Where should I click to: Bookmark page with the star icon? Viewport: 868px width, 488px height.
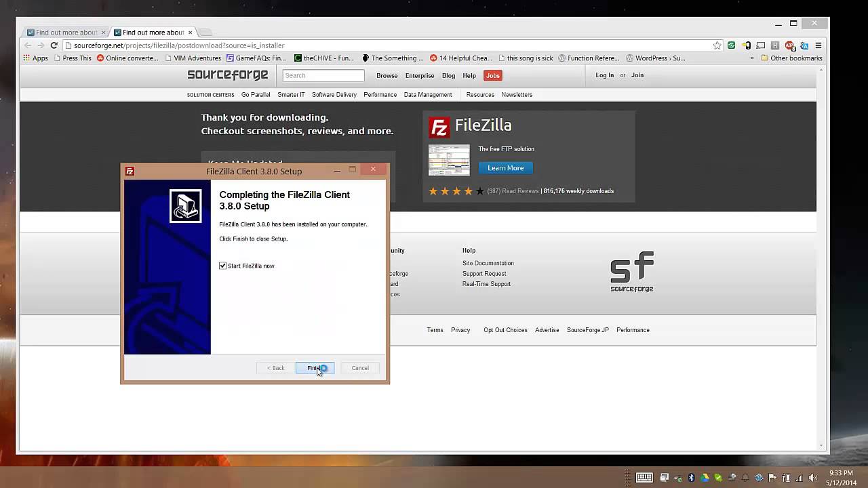717,45
